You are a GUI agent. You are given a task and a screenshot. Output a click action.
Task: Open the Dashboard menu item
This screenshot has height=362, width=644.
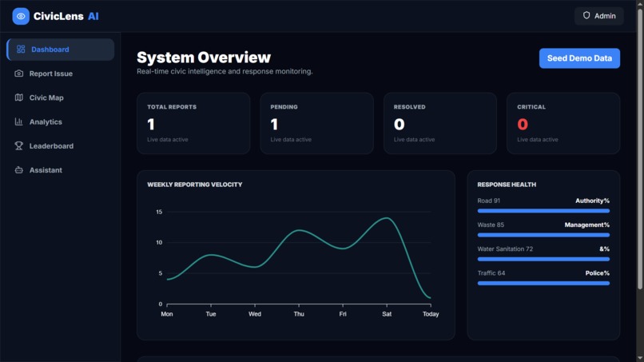[61, 50]
